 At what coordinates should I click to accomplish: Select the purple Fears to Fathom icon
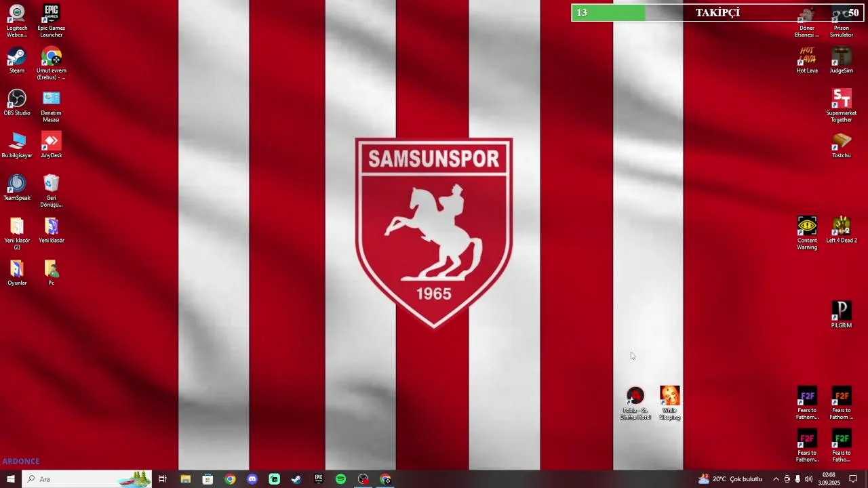coord(807,404)
